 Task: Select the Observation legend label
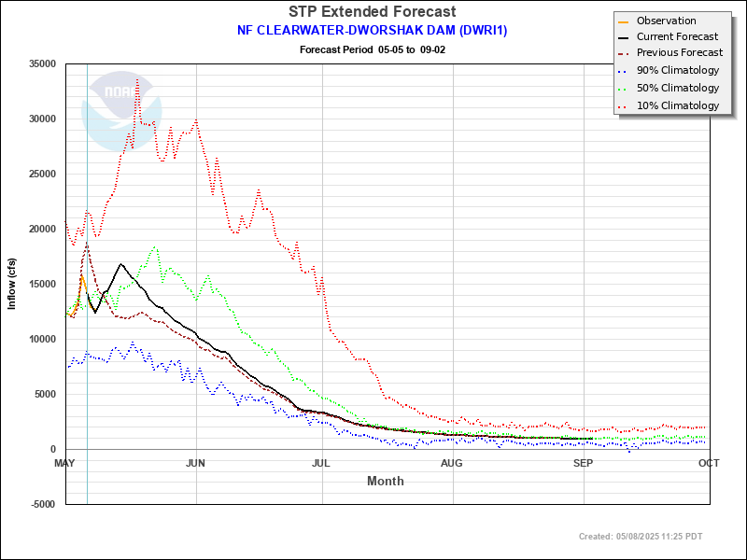(666, 21)
